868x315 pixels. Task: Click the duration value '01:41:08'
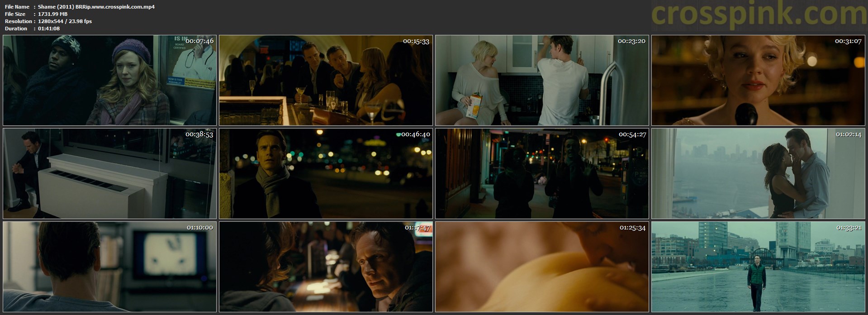point(49,29)
